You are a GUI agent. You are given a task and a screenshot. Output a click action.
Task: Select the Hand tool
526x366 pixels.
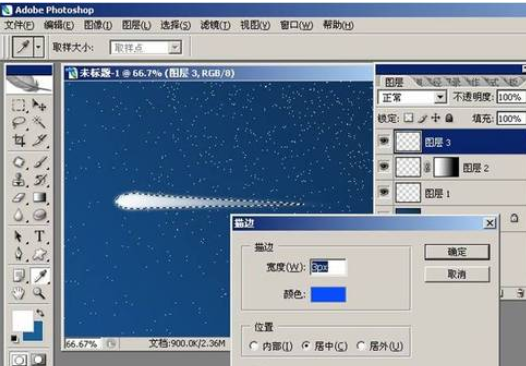(x=19, y=293)
